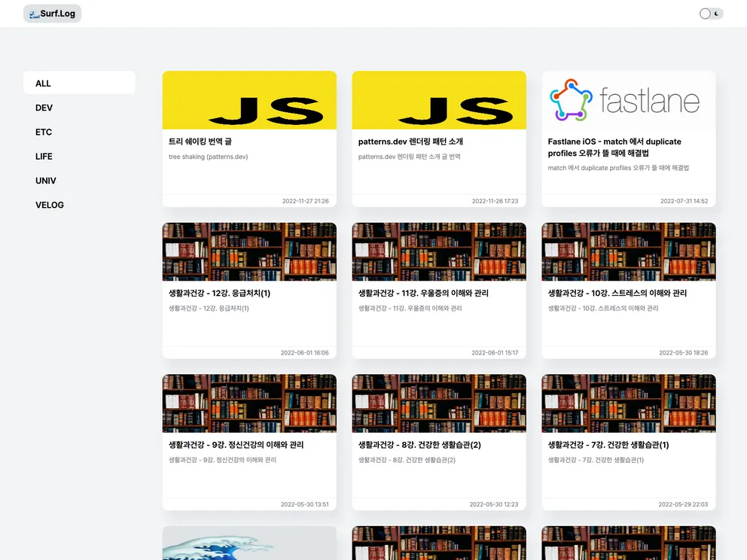Toggle dark mode switch

pos(711,14)
